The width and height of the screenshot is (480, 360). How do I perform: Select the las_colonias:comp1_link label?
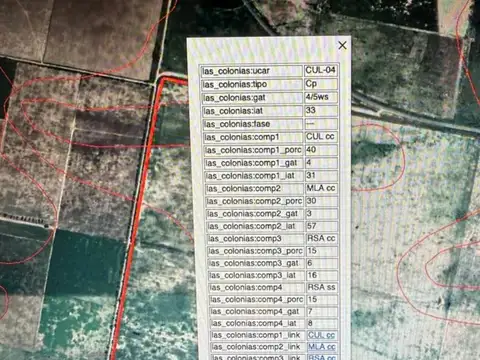256,335
